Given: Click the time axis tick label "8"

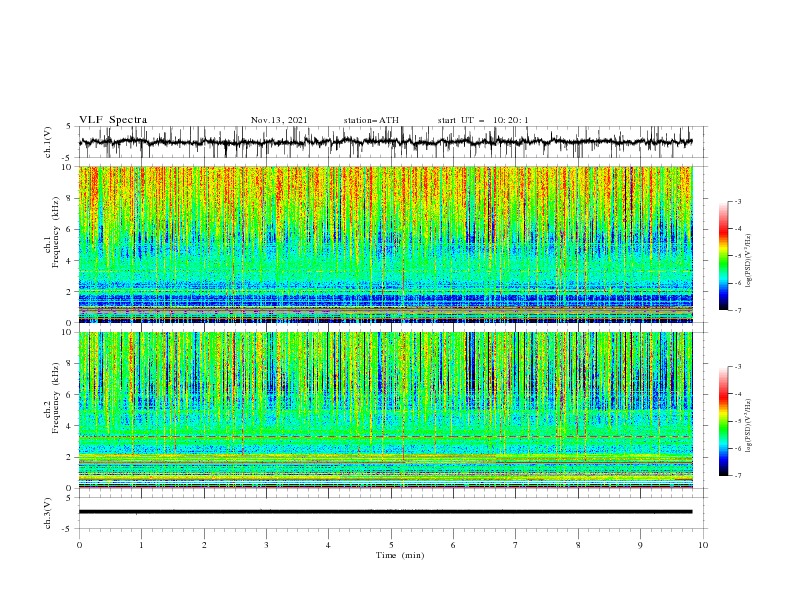Looking at the screenshot, I should point(578,545).
